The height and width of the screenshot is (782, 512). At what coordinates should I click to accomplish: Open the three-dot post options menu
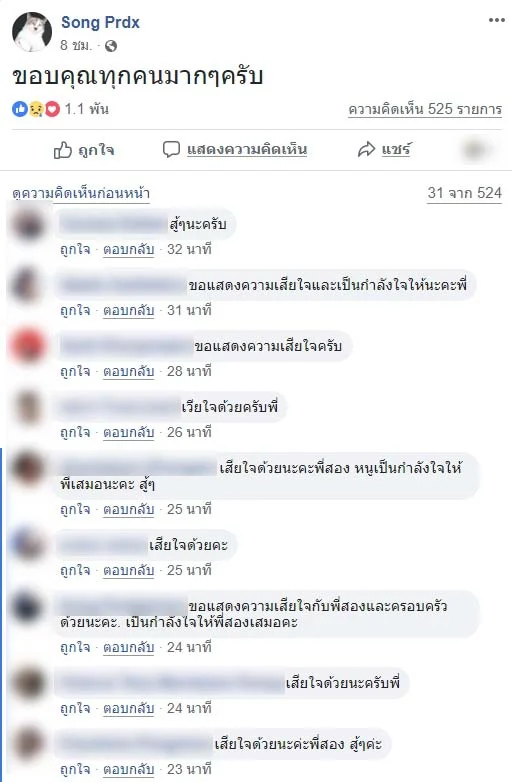coord(497,20)
